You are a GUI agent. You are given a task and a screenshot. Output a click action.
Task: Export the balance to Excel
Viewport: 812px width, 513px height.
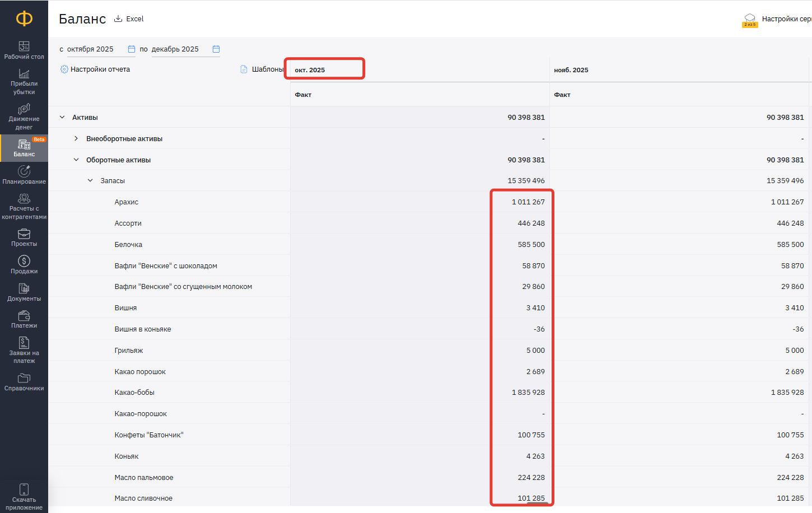tap(129, 19)
